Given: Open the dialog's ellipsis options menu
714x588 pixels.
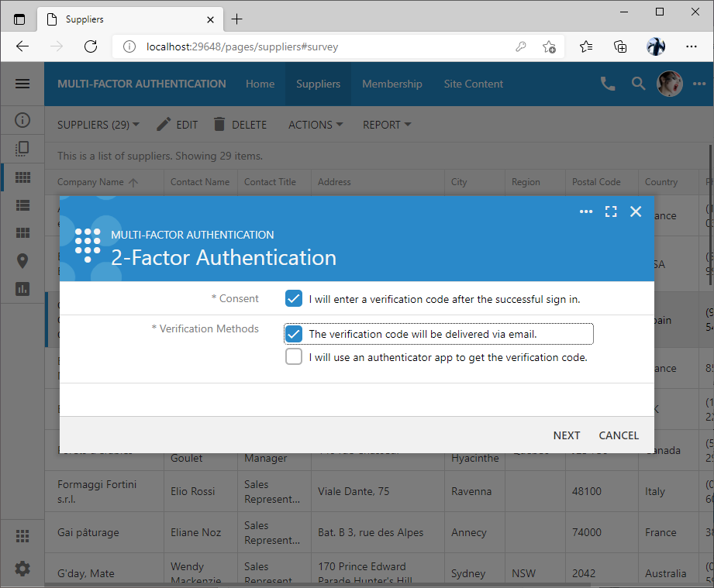Looking at the screenshot, I should pyautogui.click(x=586, y=211).
